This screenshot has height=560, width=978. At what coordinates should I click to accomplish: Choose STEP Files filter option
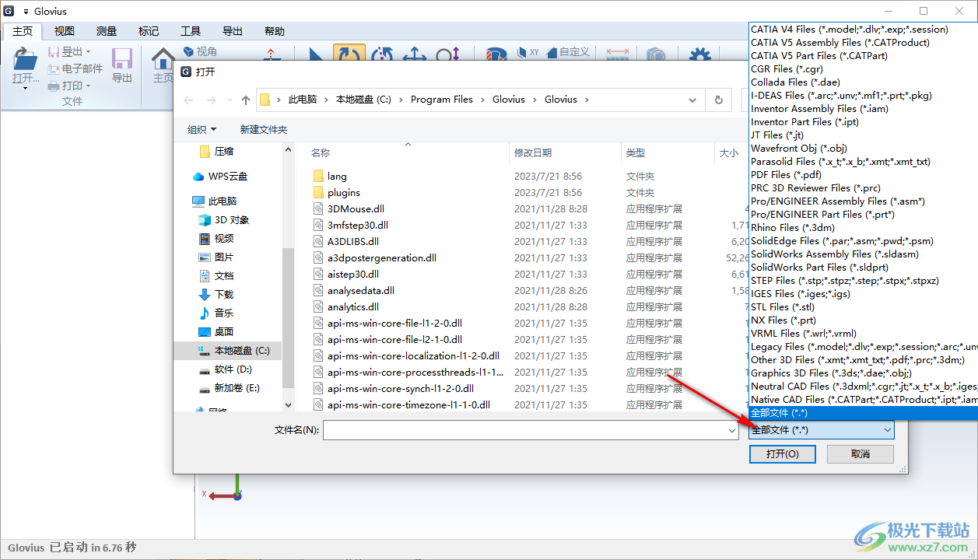coord(862,280)
